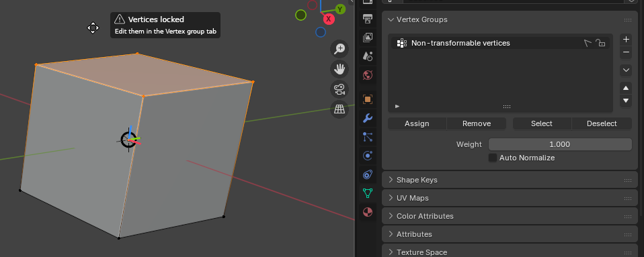
Task: Collapse the Vertex Groups panel
Action: click(x=391, y=19)
